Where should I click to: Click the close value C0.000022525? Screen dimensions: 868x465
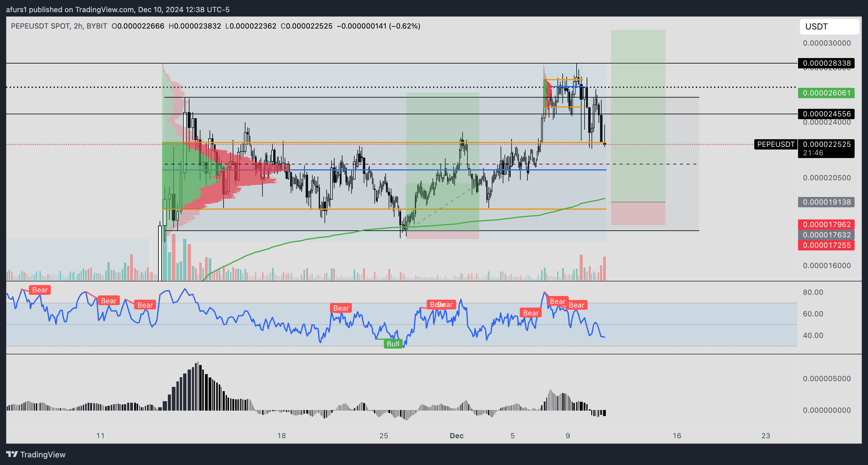pos(307,26)
